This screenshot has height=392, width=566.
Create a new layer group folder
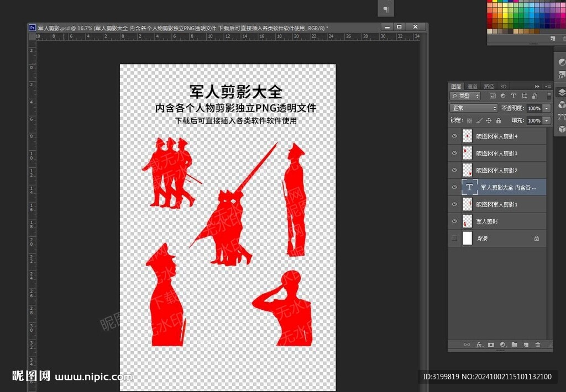(x=514, y=345)
